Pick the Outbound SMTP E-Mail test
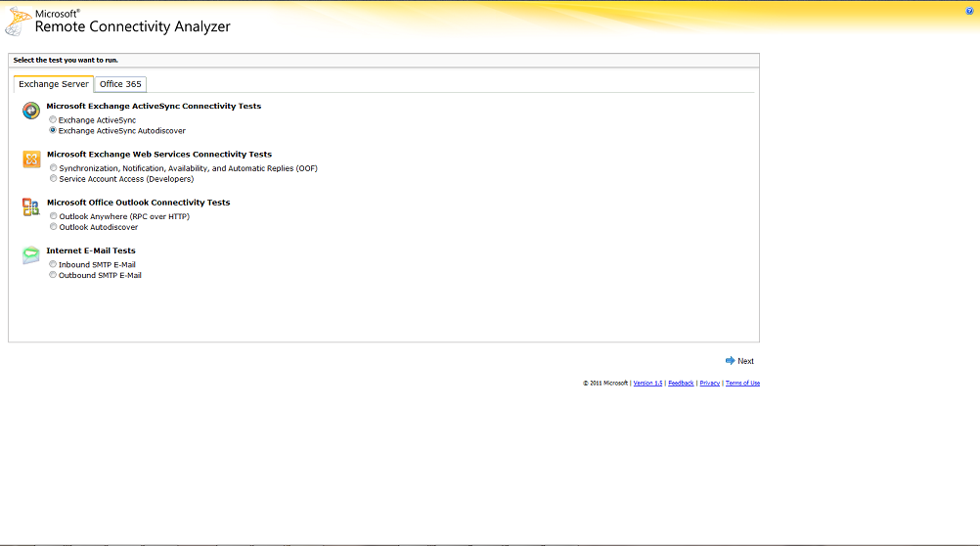The width and height of the screenshot is (980, 546). pyautogui.click(x=53, y=275)
